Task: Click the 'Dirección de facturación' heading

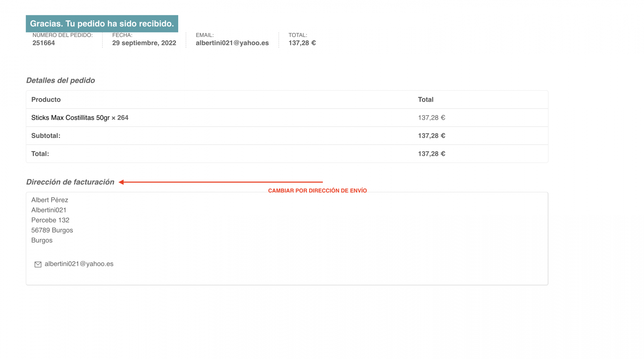Action: click(70, 182)
